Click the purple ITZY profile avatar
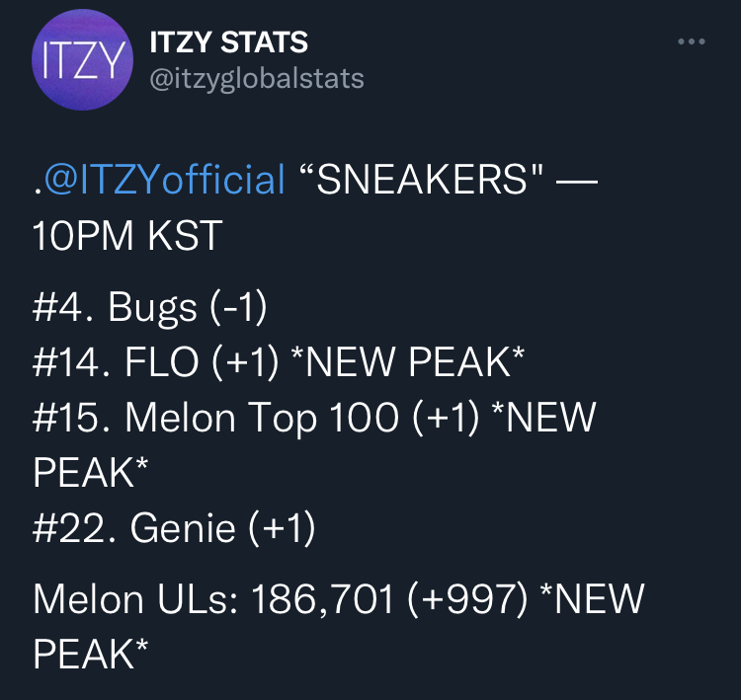 (x=82, y=59)
